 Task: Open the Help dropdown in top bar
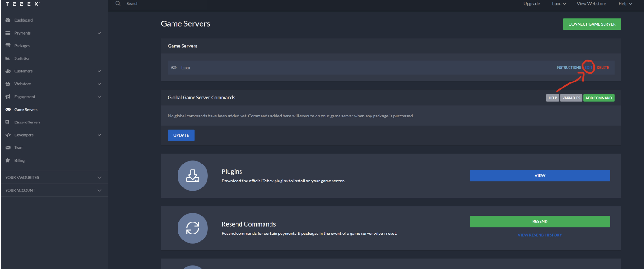coord(625,4)
